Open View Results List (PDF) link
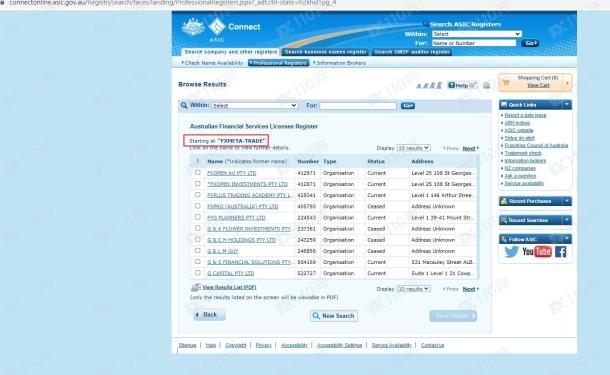Image resolution: width=610 pixels, height=375 pixels. pos(229,287)
